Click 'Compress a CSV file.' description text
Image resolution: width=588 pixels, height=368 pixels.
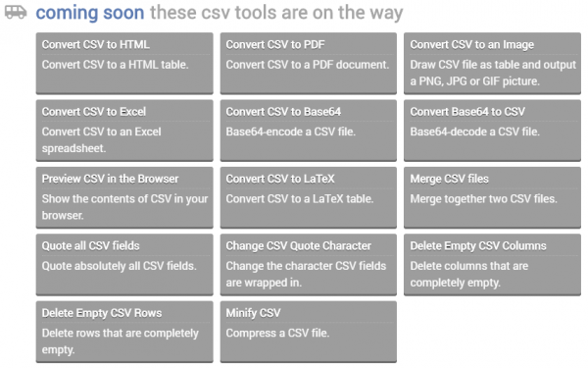tap(277, 333)
